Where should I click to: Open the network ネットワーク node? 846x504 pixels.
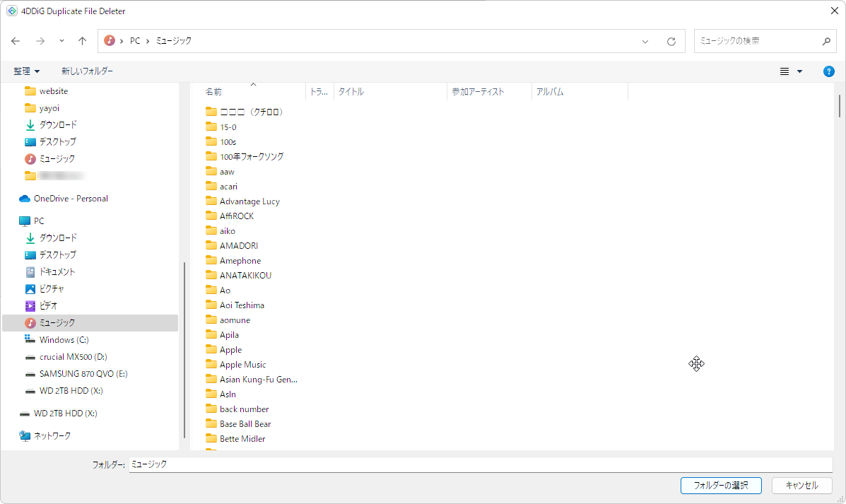coord(45,435)
